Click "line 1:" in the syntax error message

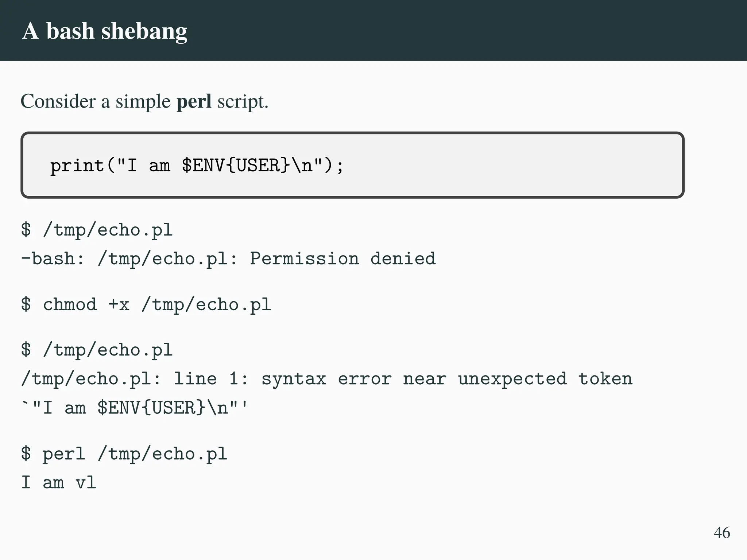pyautogui.click(x=211, y=379)
